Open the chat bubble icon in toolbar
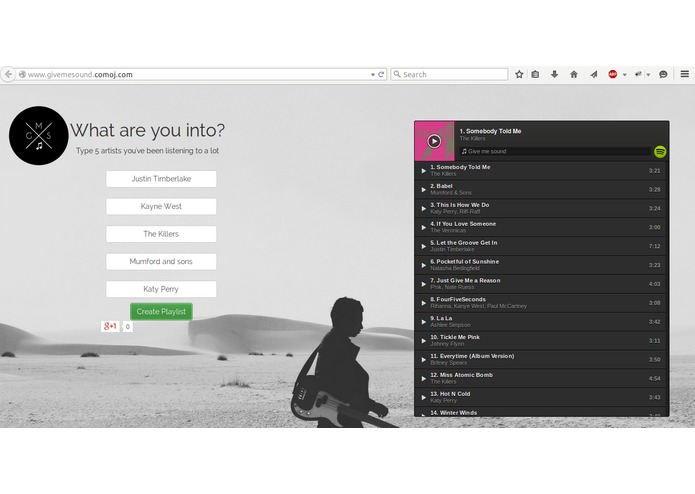 pos(663,74)
